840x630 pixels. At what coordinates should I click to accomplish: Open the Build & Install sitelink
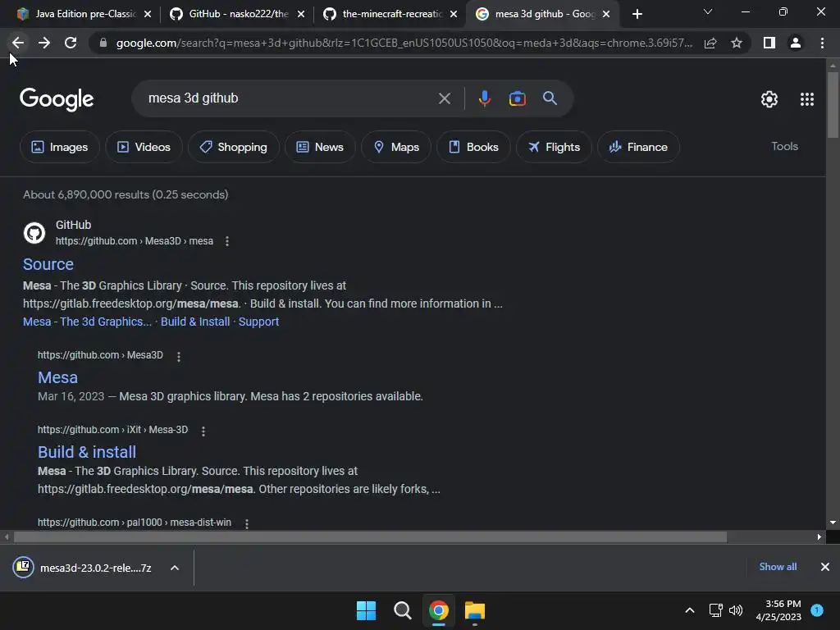click(x=195, y=322)
